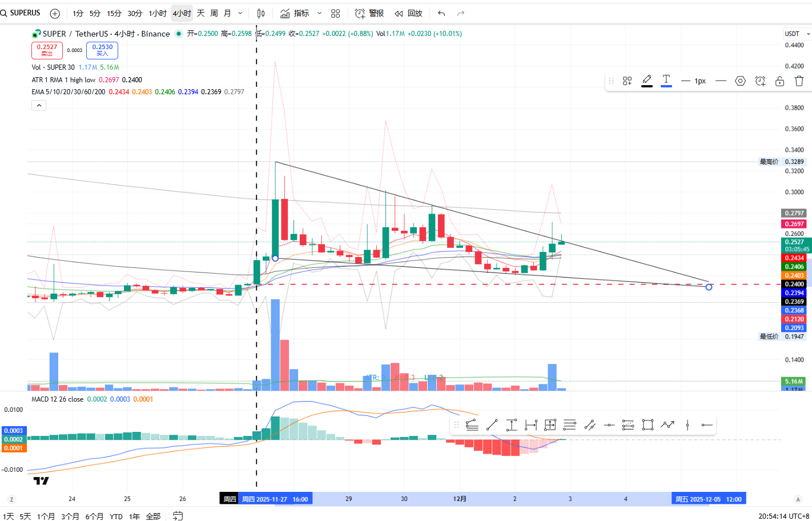Select the vertical line tool

(x=688, y=424)
